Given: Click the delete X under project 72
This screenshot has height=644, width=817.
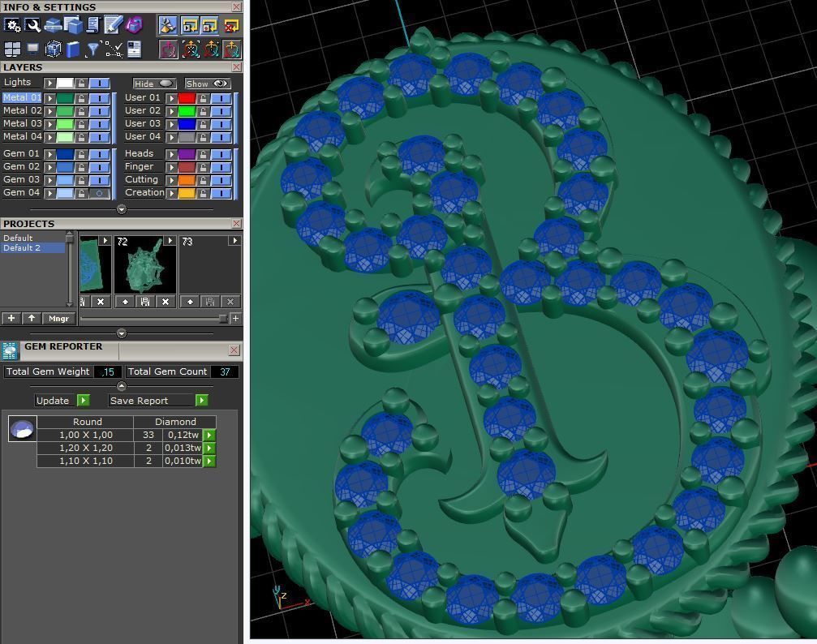Looking at the screenshot, I should (x=166, y=302).
